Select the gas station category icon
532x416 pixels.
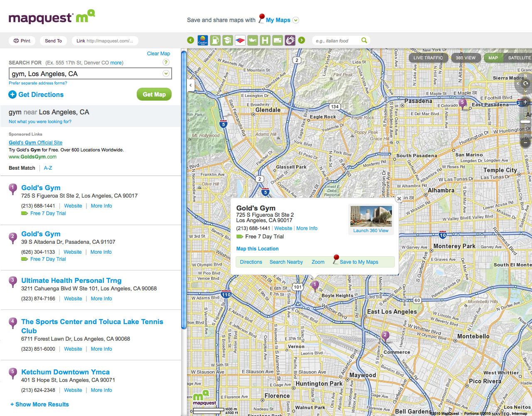[215, 40]
